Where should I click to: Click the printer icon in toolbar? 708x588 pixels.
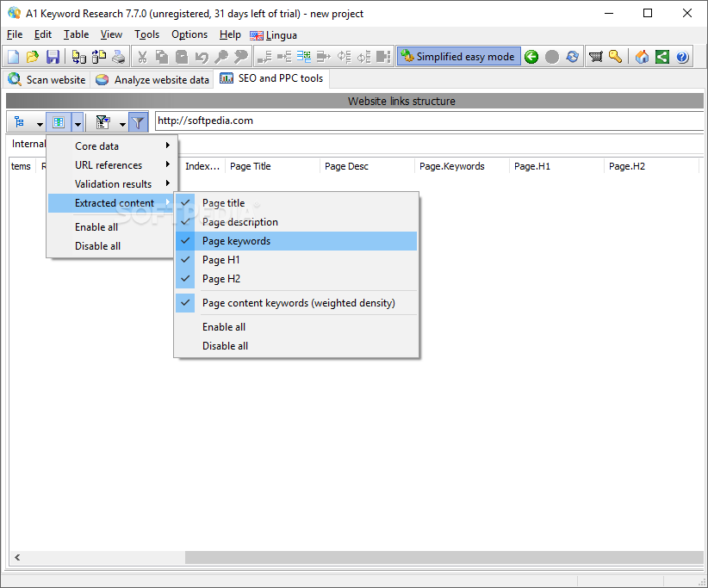coord(119,57)
